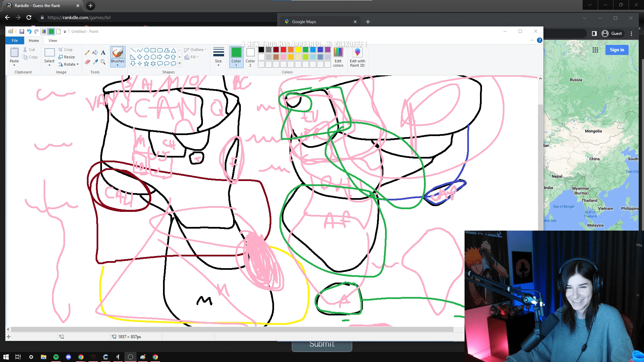Choose the Diamond shape
This screenshot has width=644, height=362.
pos(140,57)
